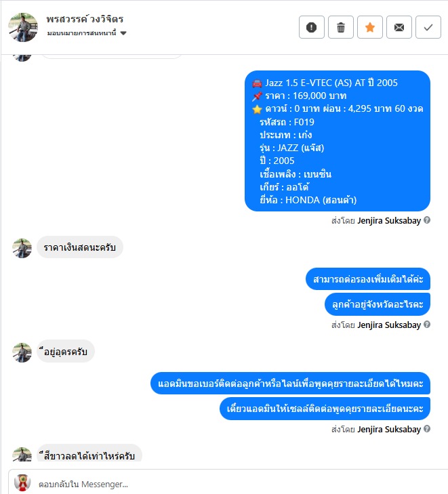Mark conversation unread with envelope icon
This screenshot has height=494, width=448.
pyautogui.click(x=399, y=27)
